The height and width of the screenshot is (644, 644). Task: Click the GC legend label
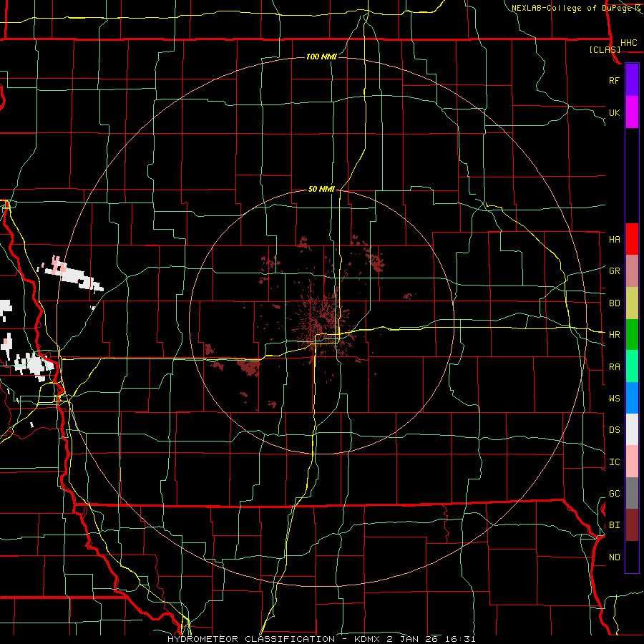point(615,494)
